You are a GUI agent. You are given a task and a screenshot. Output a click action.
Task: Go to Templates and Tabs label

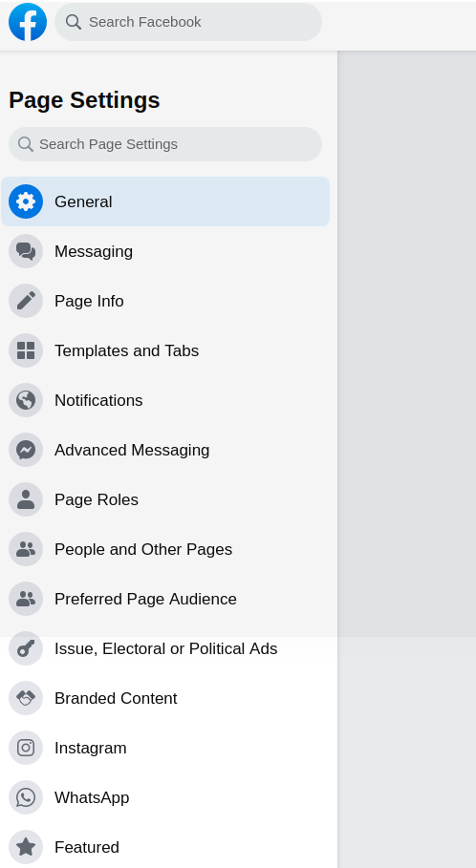pyautogui.click(x=126, y=350)
